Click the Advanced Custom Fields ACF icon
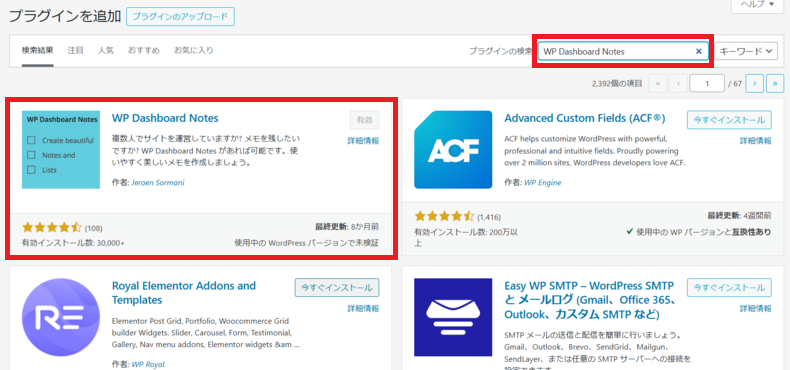The image size is (790, 370). pyautogui.click(x=453, y=150)
